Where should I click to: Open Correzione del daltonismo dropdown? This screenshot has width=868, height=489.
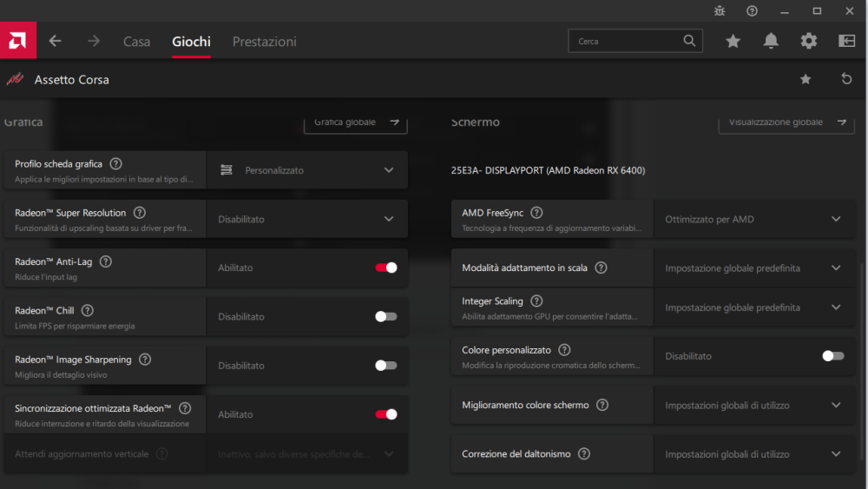(754, 454)
